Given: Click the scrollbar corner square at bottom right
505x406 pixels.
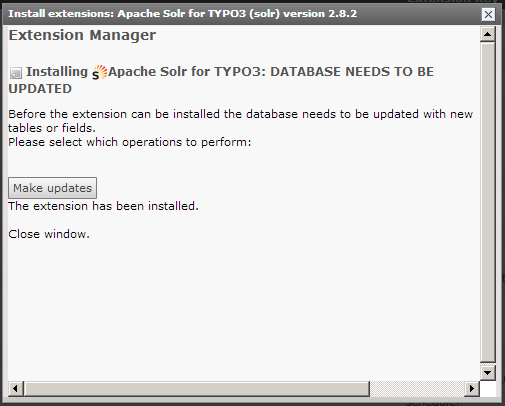Looking at the screenshot, I should click(x=488, y=389).
